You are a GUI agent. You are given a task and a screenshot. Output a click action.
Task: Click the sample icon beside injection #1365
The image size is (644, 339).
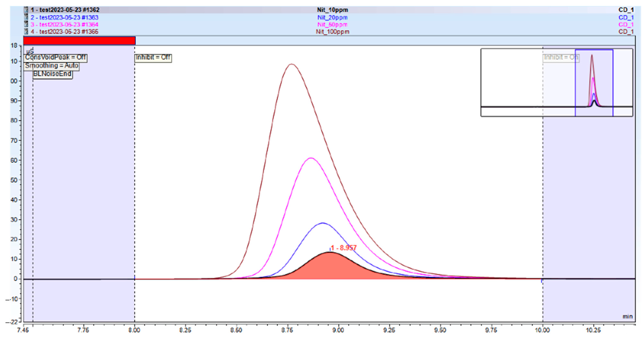click(x=26, y=31)
